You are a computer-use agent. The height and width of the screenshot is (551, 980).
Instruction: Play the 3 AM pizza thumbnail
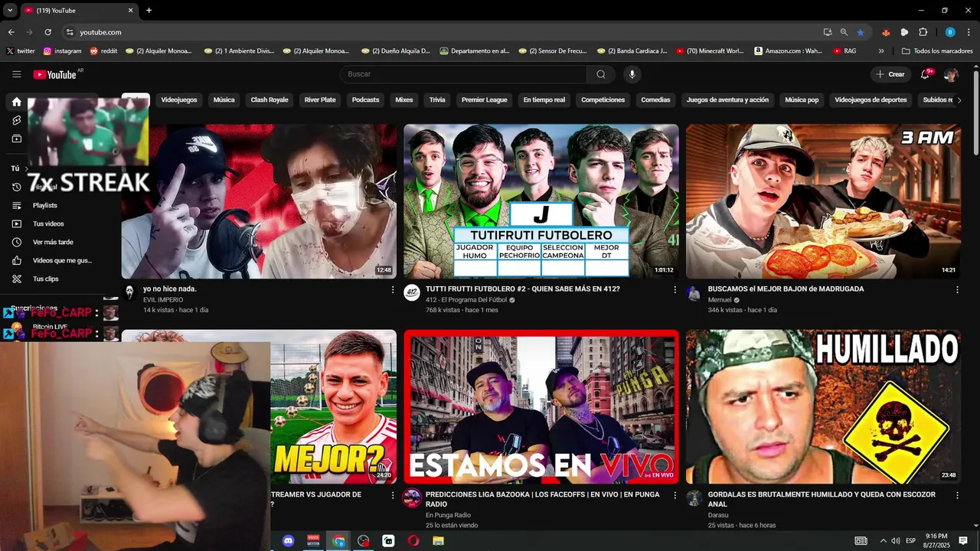point(823,201)
